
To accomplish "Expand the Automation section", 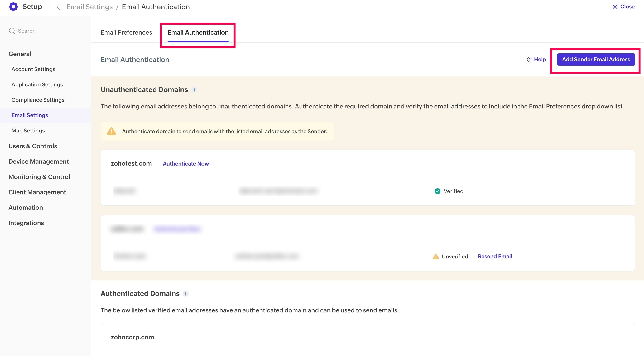I will pos(26,208).
